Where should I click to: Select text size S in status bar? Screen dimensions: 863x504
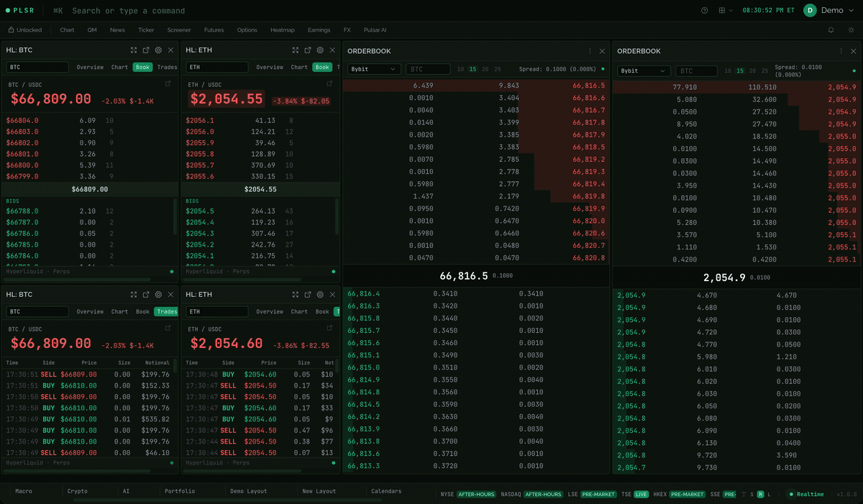pyautogui.click(x=752, y=495)
